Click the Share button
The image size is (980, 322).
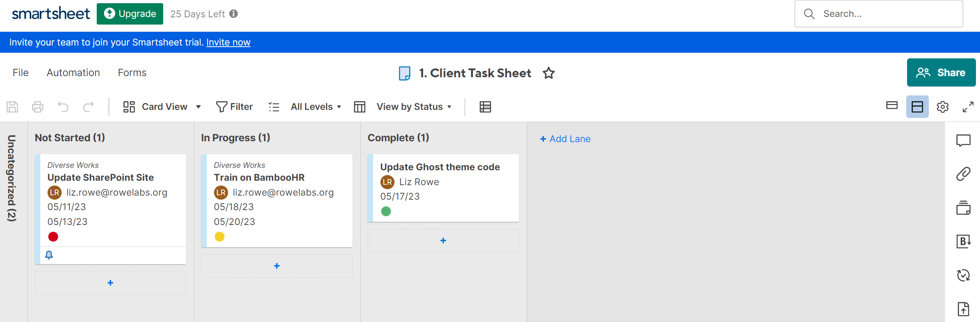(941, 72)
